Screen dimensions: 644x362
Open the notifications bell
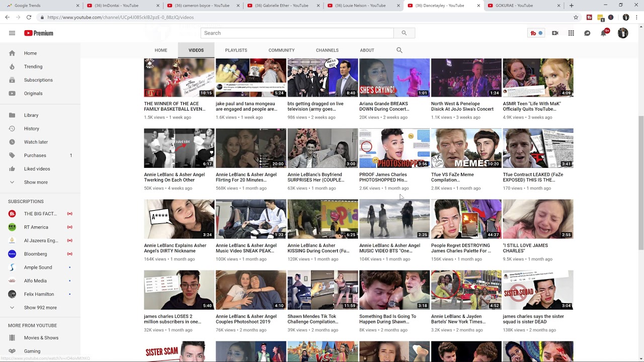pyautogui.click(x=604, y=33)
